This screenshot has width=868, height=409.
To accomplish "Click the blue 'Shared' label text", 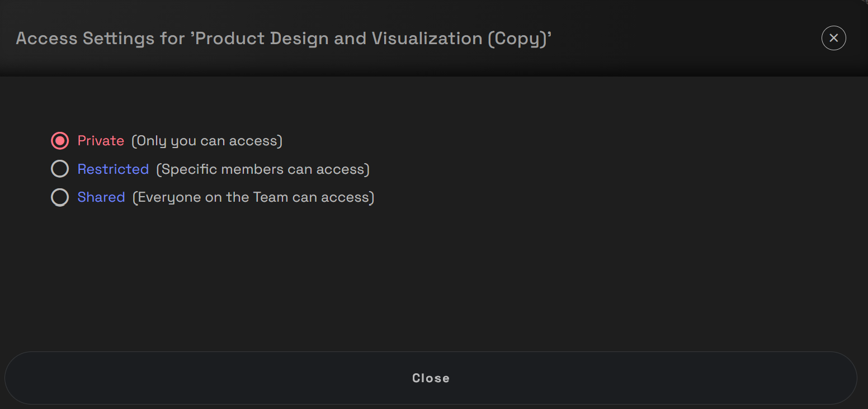I will point(101,197).
